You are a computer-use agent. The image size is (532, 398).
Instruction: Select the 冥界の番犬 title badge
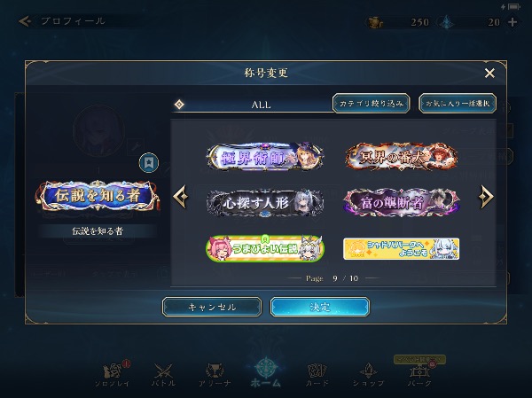402,157
